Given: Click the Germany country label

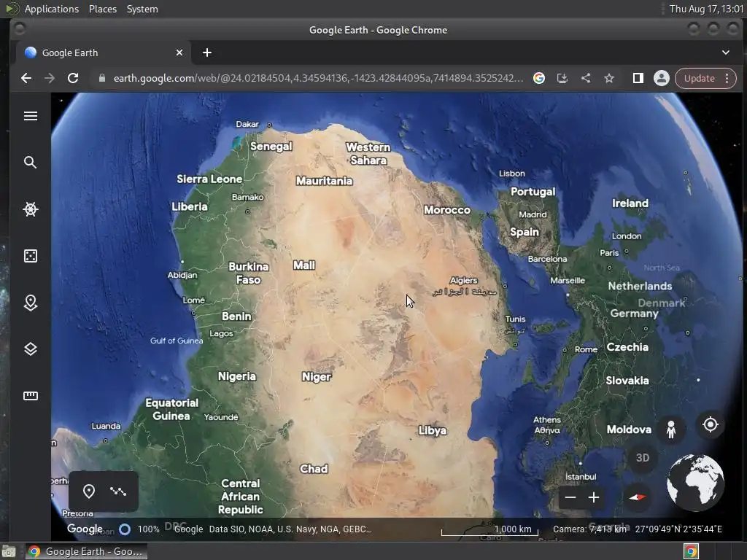Looking at the screenshot, I should (x=634, y=314).
